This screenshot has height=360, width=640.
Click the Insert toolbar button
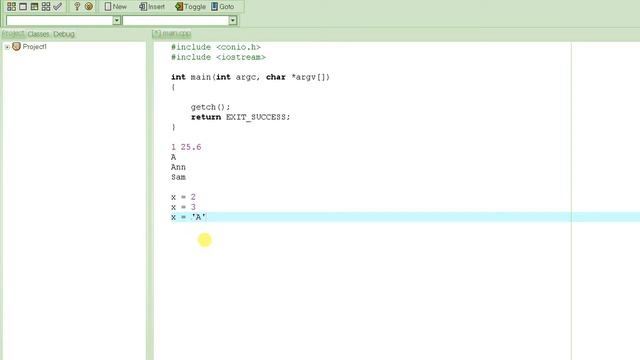pyautogui.click(x=152, y=7)
